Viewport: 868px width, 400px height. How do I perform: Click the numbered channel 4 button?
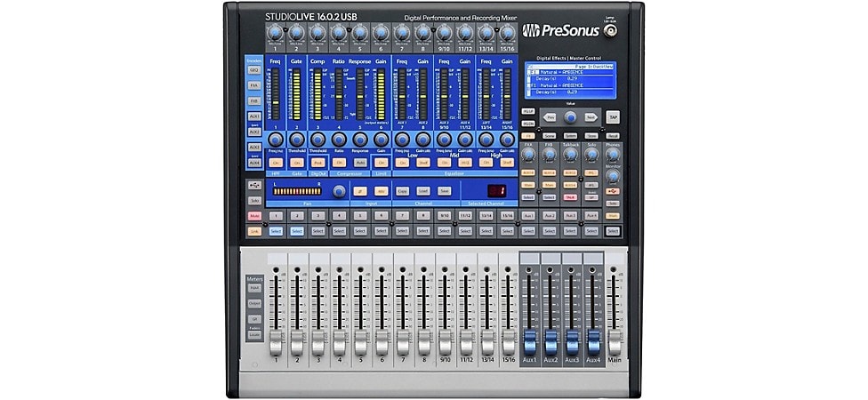click(x=339, y=216)
